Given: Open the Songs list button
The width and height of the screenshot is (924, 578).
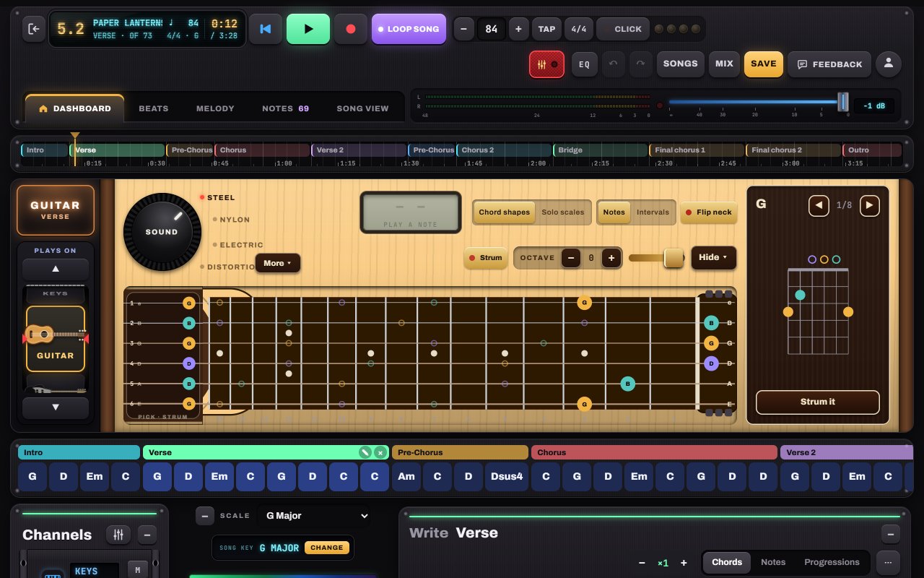Looking at the screenshot, I should (x=681, y=64).
